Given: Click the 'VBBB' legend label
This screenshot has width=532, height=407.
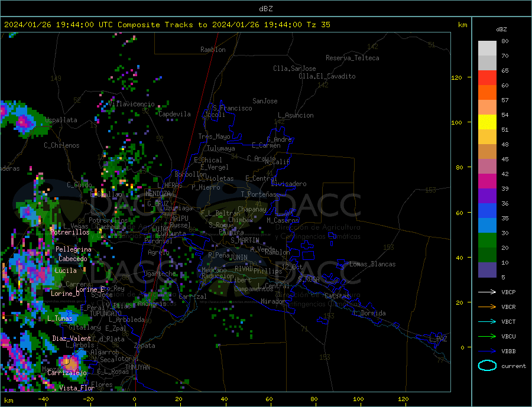Looking at the screenshot, I should point(508,351).
